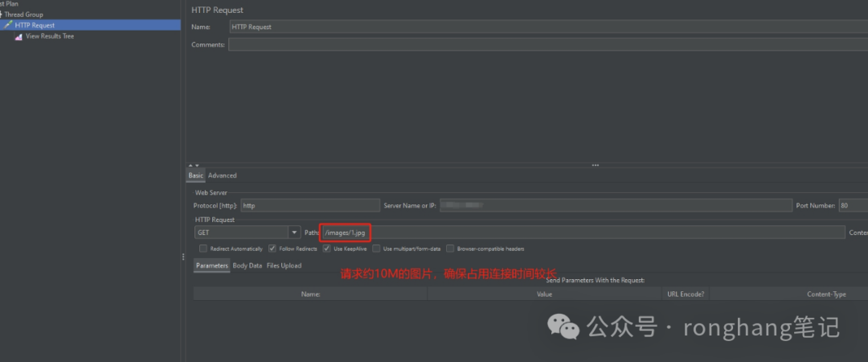Click the horizontal splitter dots handle
The image size is (868, 362).
point(596,166)
